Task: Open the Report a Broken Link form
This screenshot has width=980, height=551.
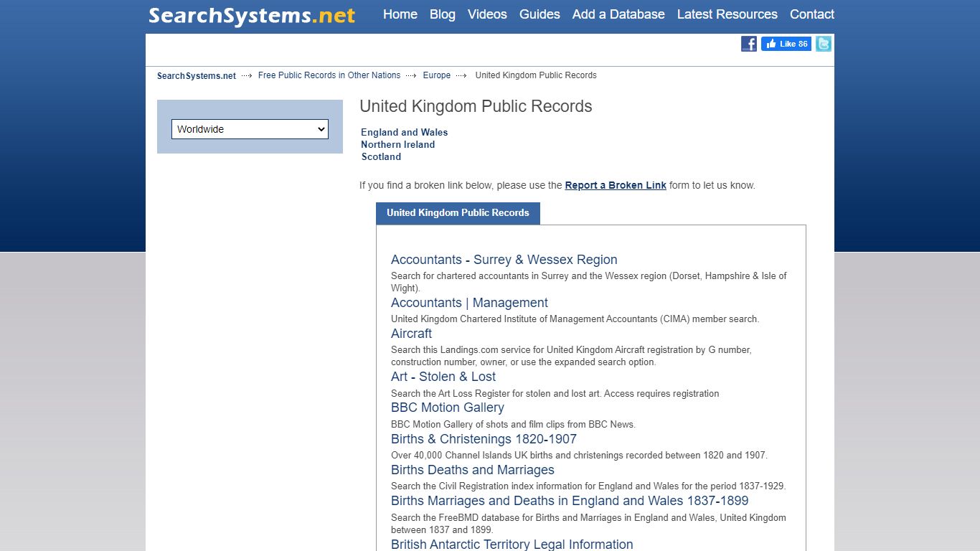Action: [x=616, y=185]
